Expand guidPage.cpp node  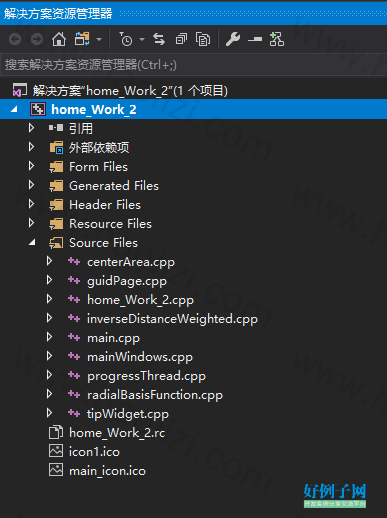49,280
